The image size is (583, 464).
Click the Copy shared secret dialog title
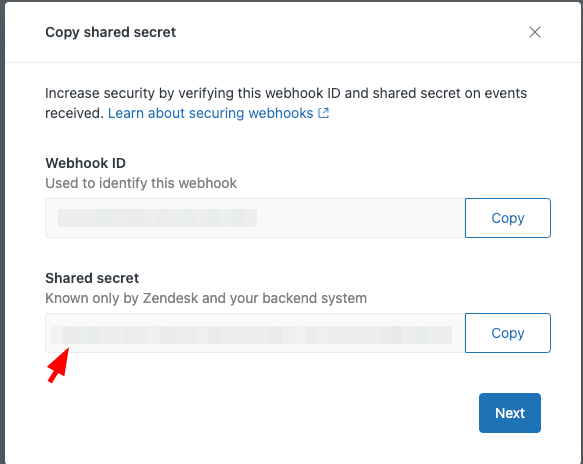110,32
